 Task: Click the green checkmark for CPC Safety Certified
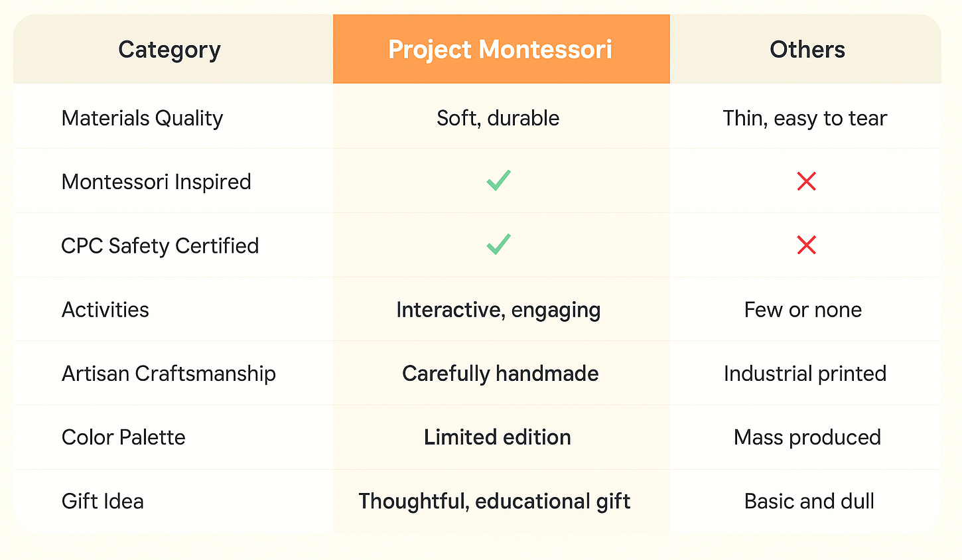[x=498, y=244]
